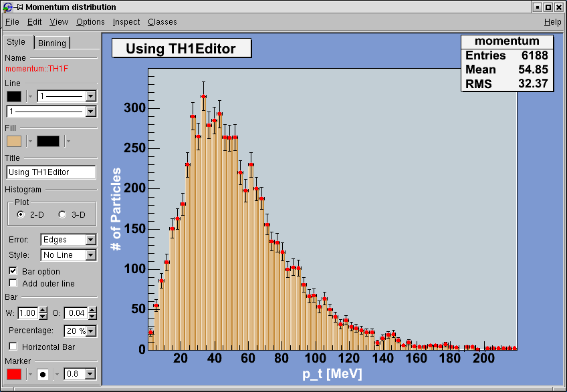Image resolution: width=567 pixels, height=392 pixels.
Task: Decrease bar offset O stepper down arrow
Action: (x=92, y=316)
